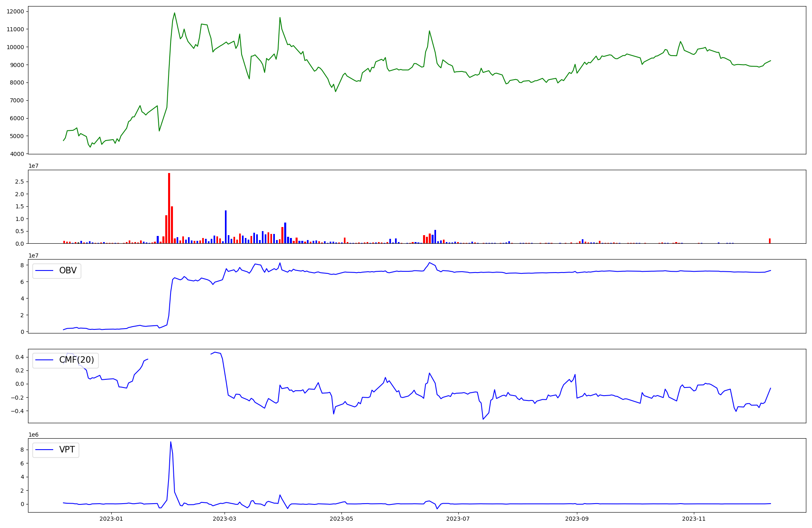
Task: Click the 2023-03 x-axis tick label
Action: coord(225,519)
